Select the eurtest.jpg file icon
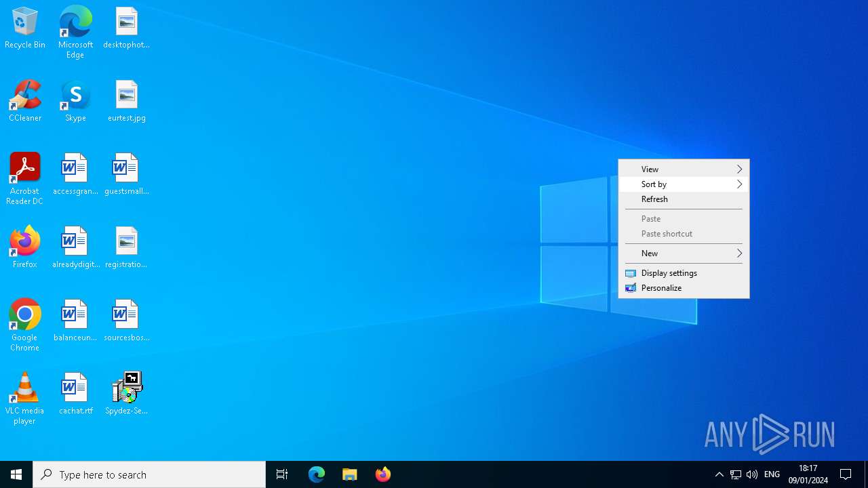868x488 pixels. pos(127,102)
